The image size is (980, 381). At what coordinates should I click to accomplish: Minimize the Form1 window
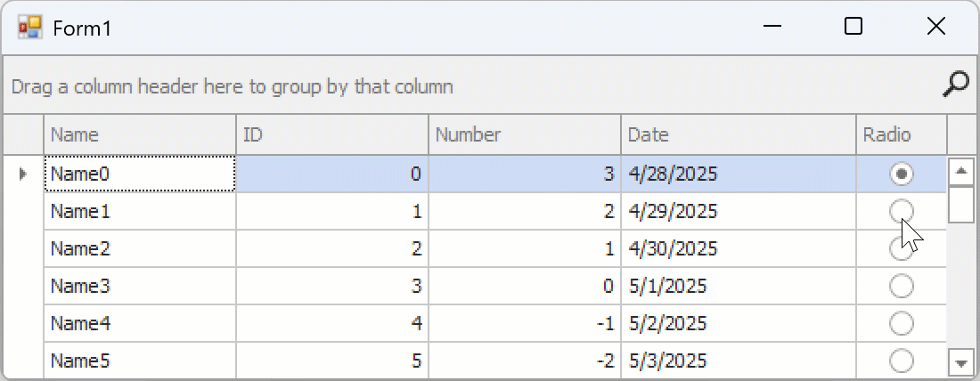772,26
